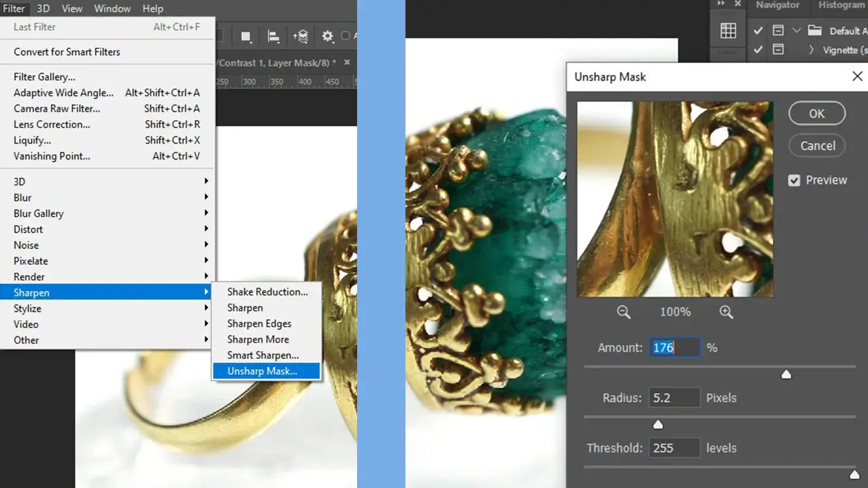Screen dimensions: 868x488
Task: Toggle checkmark for Default Actions set
Action: tap(758, 30)
